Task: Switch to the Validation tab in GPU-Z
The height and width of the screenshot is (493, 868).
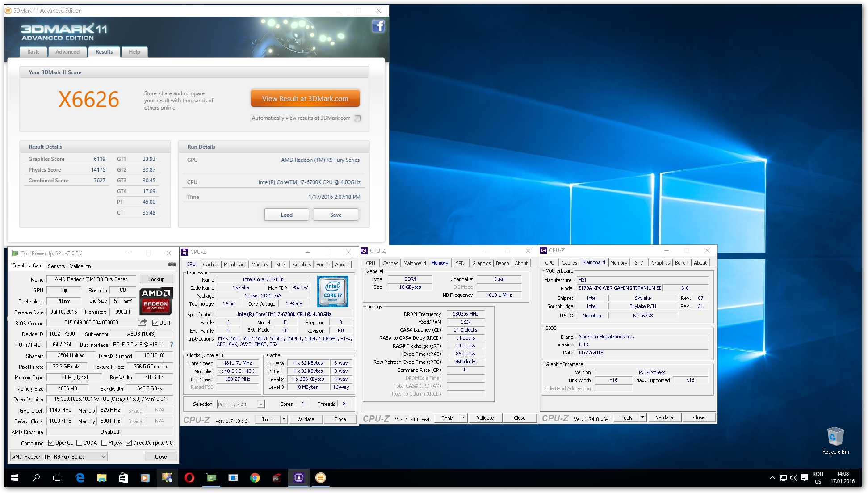Action: [80, 266]
